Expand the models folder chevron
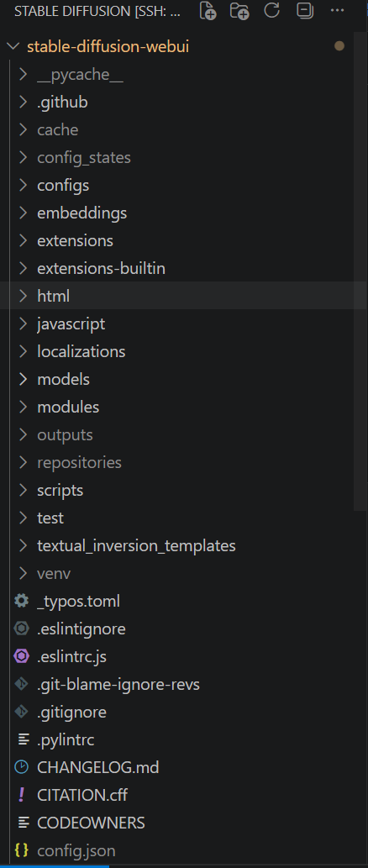 coord(23,379)
